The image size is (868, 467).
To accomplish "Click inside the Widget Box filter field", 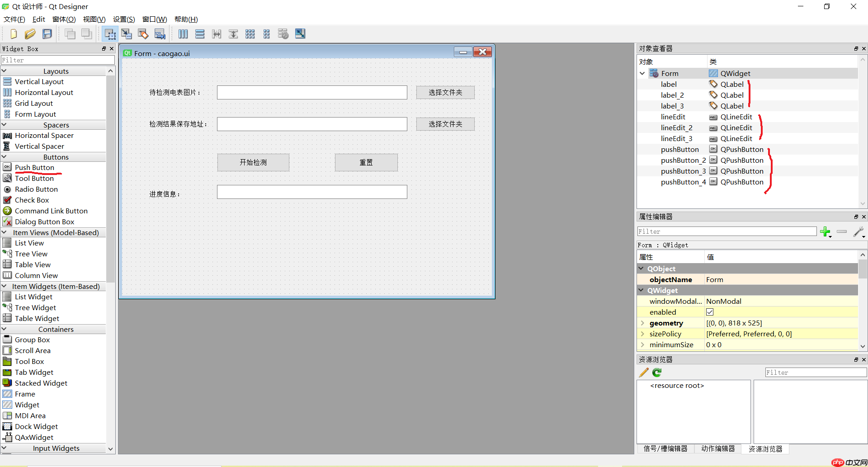I will [58, 60].
